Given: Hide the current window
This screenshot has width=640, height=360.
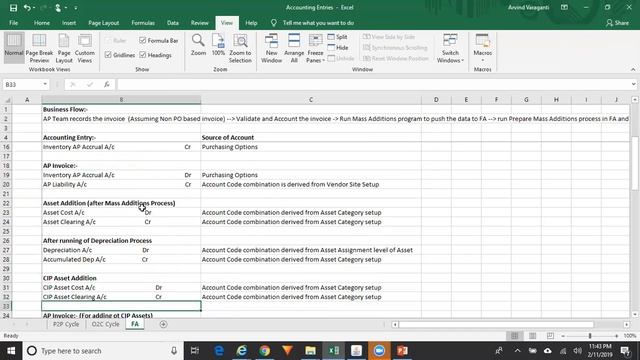Looking at the screenshot, I should 338,48.
